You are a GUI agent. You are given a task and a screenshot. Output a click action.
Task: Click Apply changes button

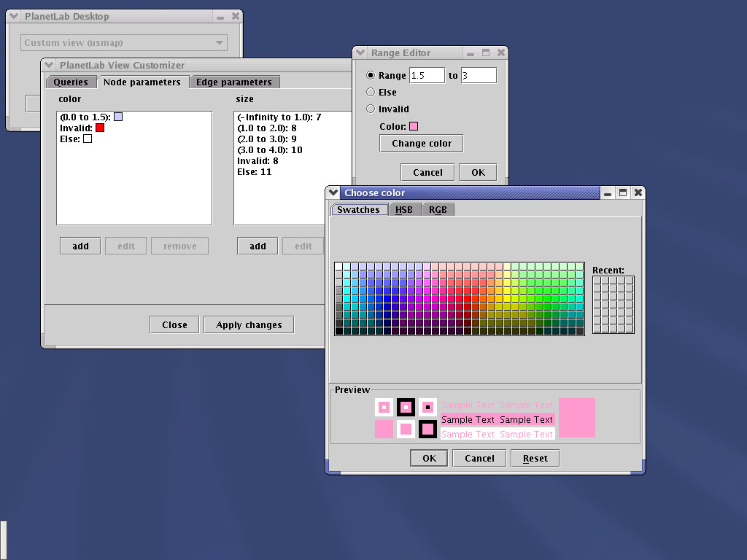(x=249, y=324)
